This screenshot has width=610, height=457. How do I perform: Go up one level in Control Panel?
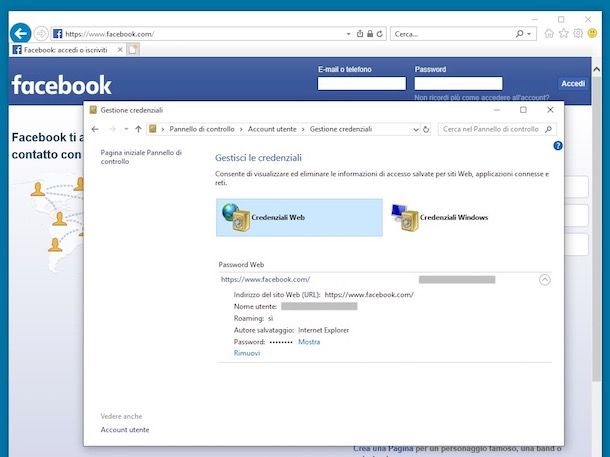point(138,129)
